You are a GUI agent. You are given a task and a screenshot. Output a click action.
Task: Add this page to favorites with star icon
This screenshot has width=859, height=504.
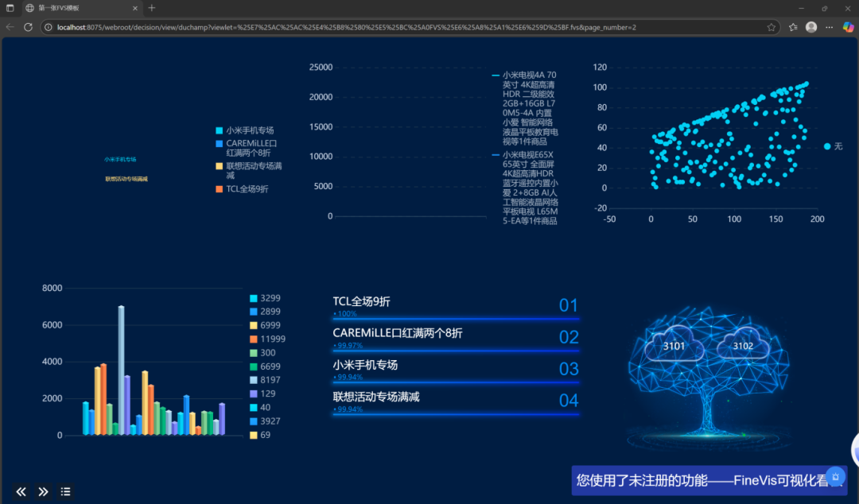click(x=771, y=27)
